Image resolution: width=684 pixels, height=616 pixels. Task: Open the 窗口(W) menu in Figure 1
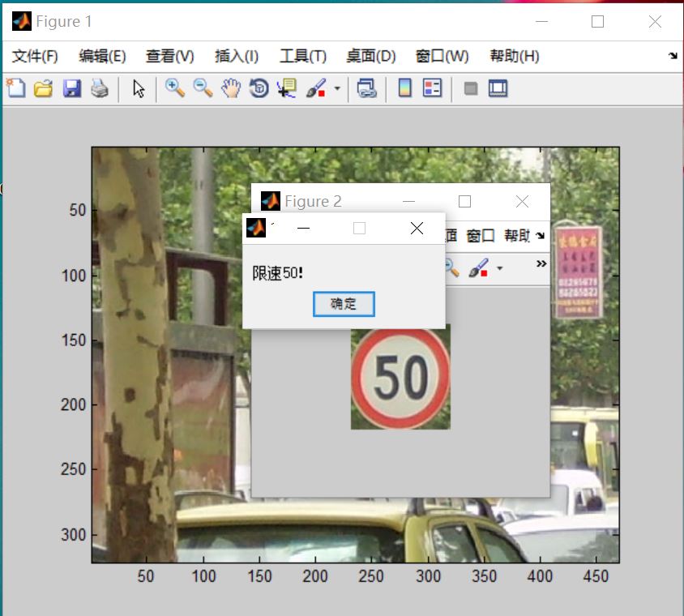click(442, 56)
